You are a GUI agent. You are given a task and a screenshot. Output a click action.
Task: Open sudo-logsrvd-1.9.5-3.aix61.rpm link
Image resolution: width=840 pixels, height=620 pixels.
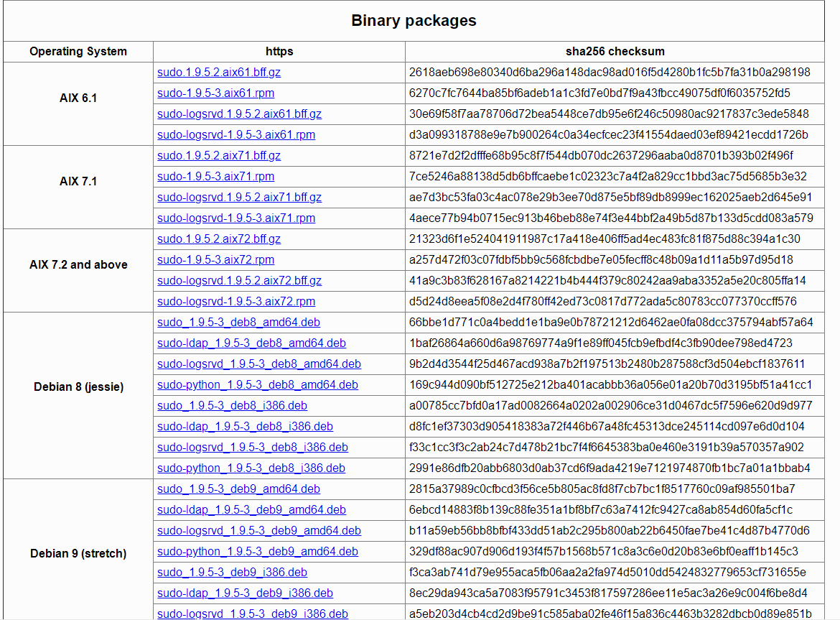coord(236,135)
